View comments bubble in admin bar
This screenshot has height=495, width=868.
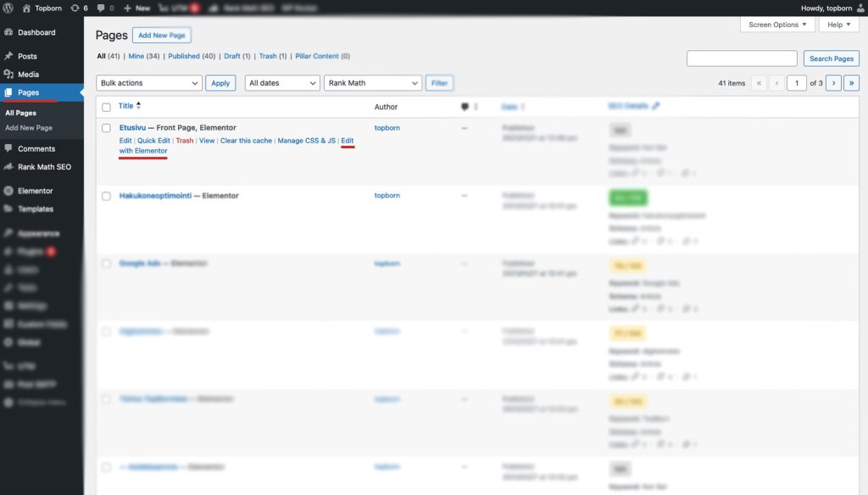(105, 8)
